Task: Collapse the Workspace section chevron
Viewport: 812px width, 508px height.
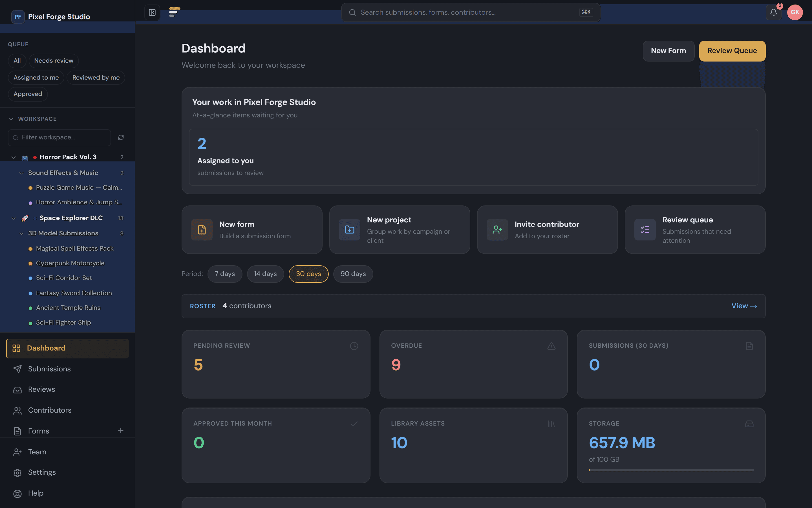Action: pyautogui.click(x=11, y=119)
